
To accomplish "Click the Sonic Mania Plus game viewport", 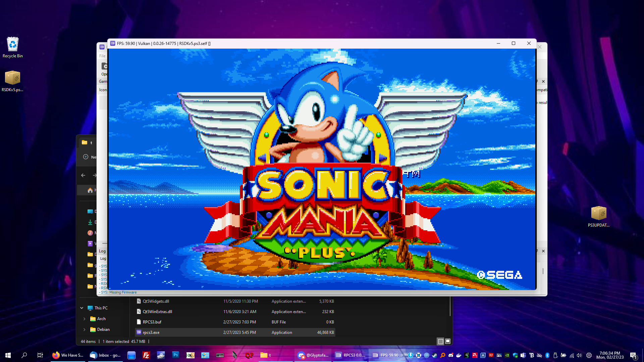I will tap(322, 169).
